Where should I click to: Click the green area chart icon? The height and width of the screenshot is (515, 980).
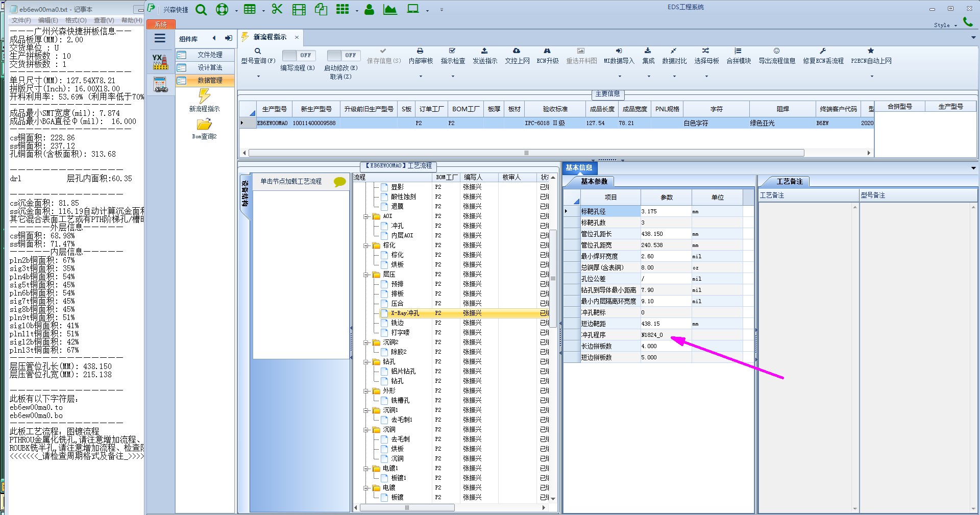tap(390, 10)
